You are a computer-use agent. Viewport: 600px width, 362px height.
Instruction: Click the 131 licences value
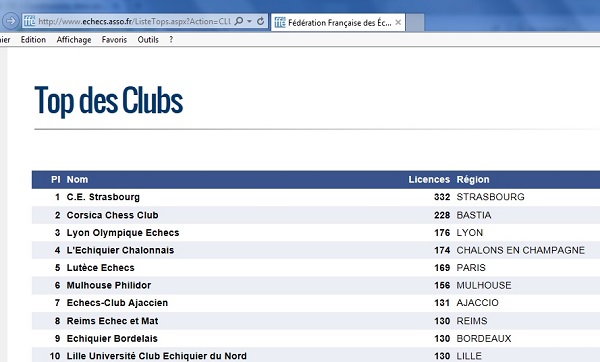click(442, 303)
